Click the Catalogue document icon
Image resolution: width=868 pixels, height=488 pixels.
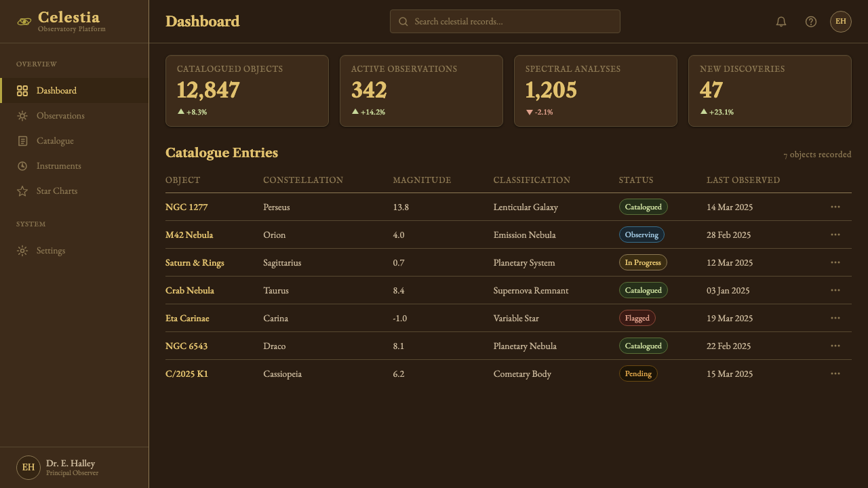[22, 141]
